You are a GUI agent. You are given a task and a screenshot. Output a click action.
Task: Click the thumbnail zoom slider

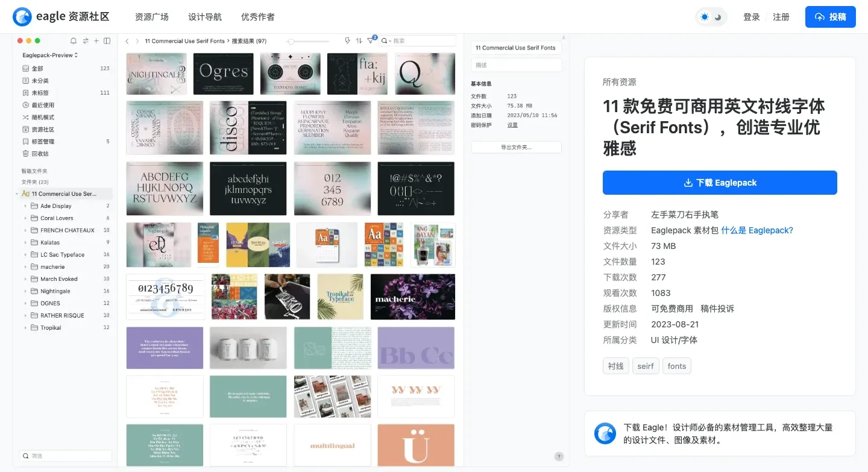click(309, 42)
